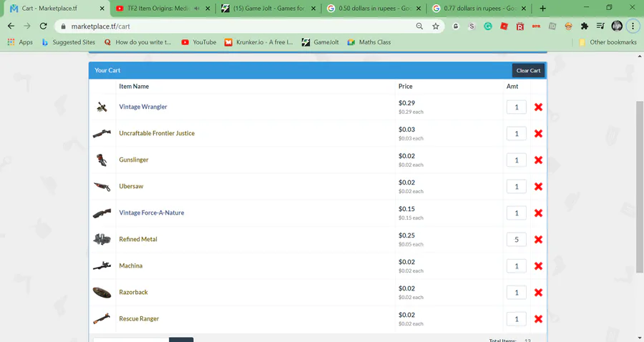Switch to TF2 Item Origins YouTube tab
This screenshot has width=644, height=342.
[162, 8]
